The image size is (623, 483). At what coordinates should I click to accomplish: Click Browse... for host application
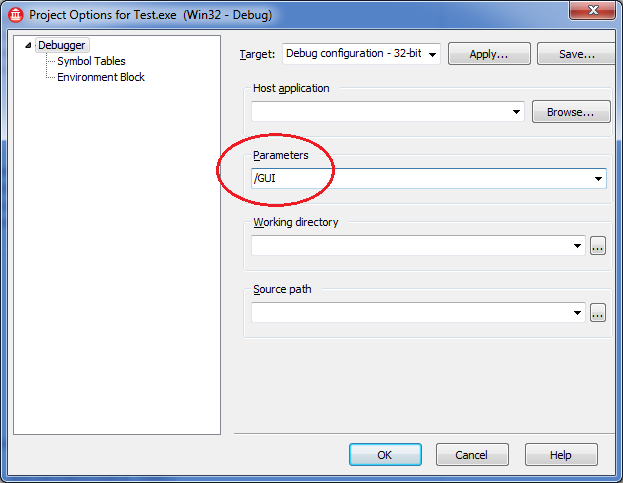point(571,112)
